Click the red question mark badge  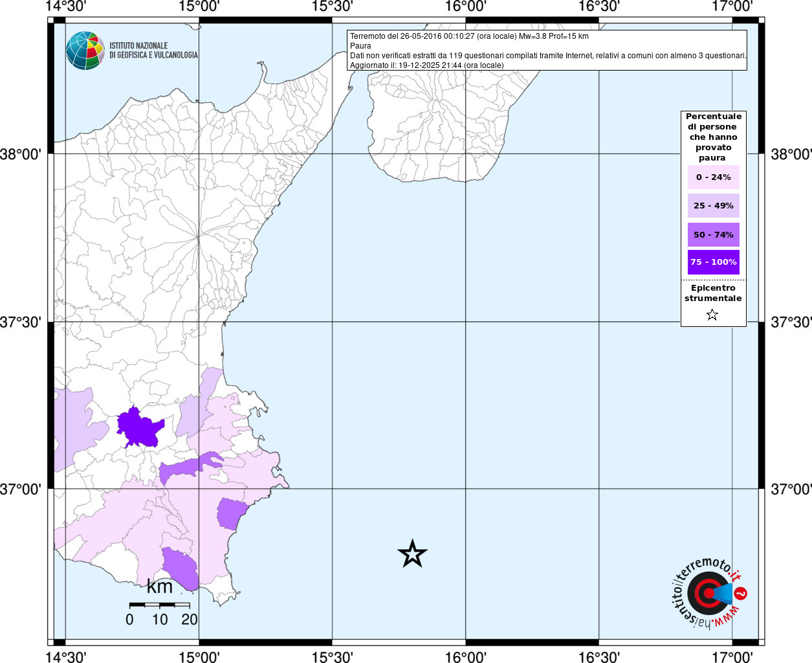741,593
